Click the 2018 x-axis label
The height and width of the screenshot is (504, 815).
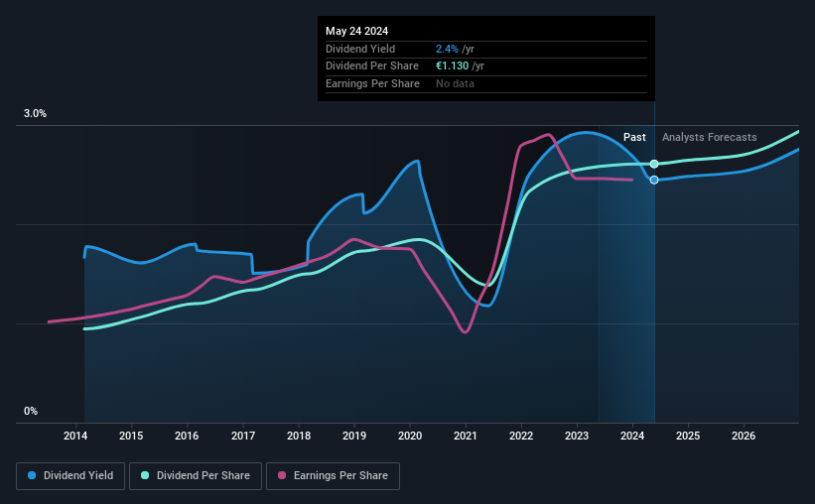[299, 436]
